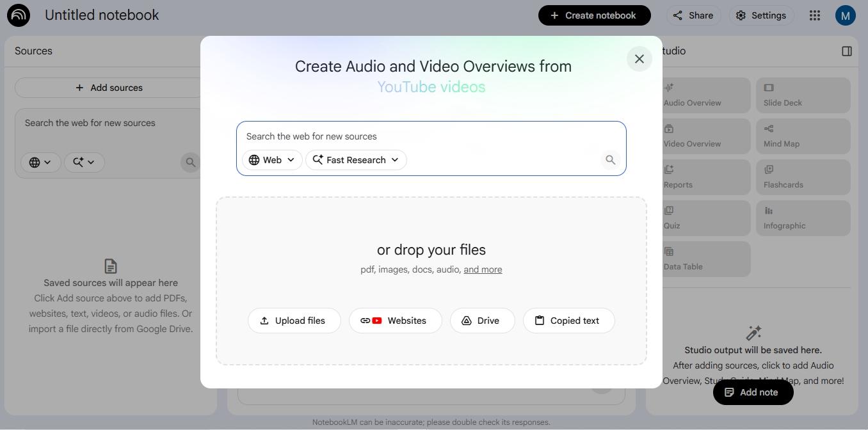Expand the Web source type dropdown
The width and height of the screenshot is (868, 430).
click(272, 160)
